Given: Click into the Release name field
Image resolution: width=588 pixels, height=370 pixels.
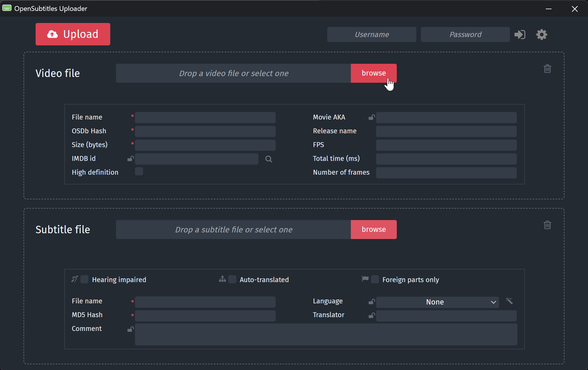Looking at the screenshot, I should pos(446,131).
